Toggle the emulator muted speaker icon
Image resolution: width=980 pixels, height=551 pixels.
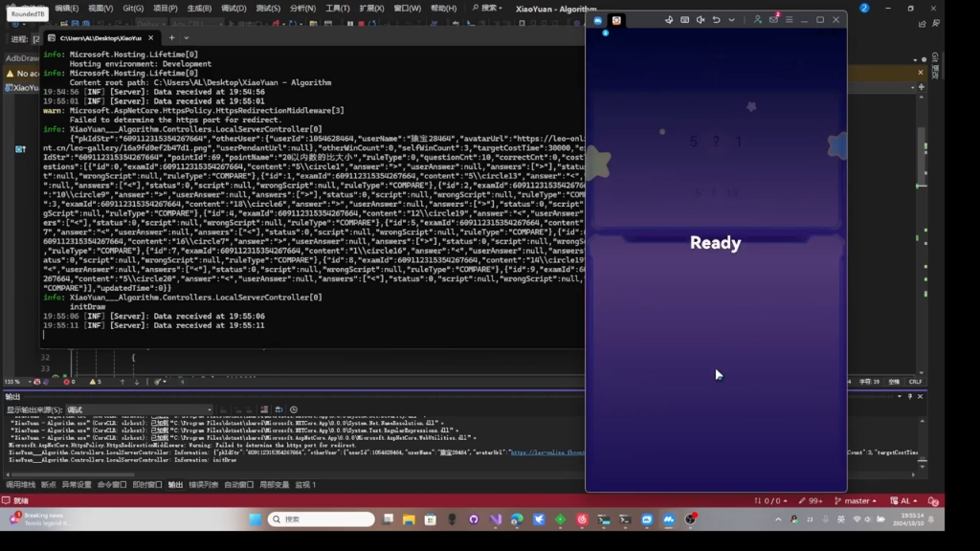pos(701,20)
